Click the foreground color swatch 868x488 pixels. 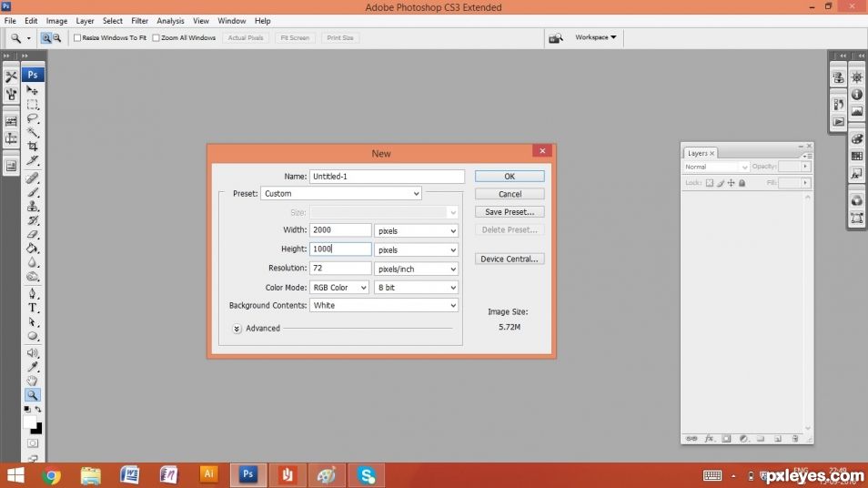click(29, 422)
